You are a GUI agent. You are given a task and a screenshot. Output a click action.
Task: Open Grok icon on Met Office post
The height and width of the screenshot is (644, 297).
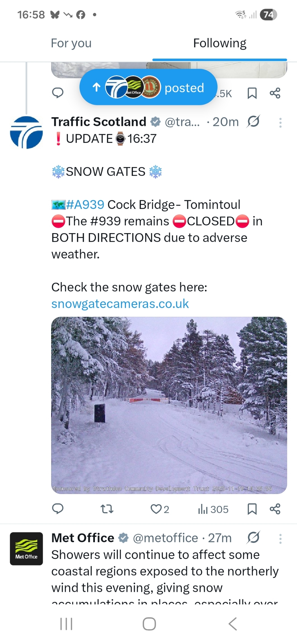click(254, 538)
